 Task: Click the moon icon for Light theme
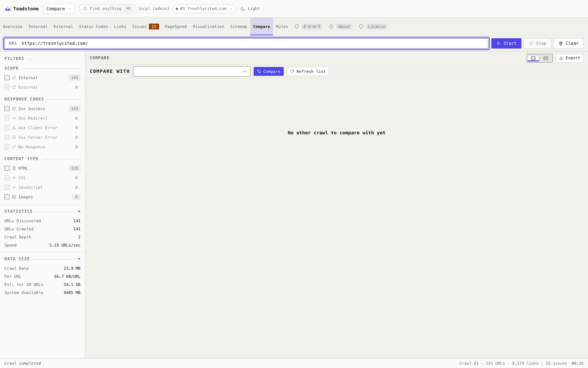click(243, 9)
